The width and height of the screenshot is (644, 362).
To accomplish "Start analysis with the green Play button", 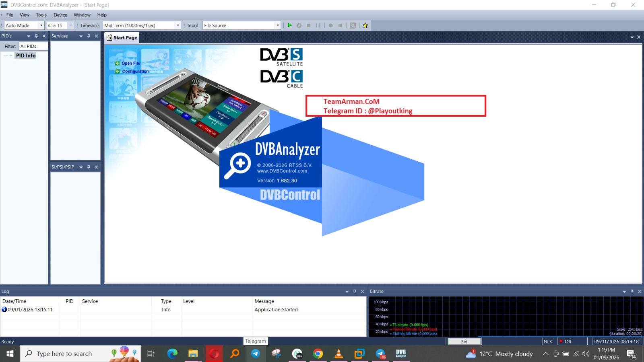I will [289, 25].
